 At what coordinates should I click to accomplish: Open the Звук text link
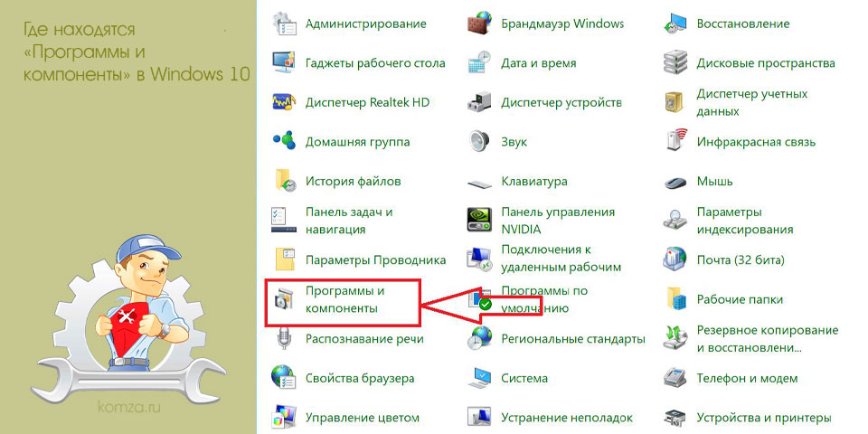click(514, 142)
